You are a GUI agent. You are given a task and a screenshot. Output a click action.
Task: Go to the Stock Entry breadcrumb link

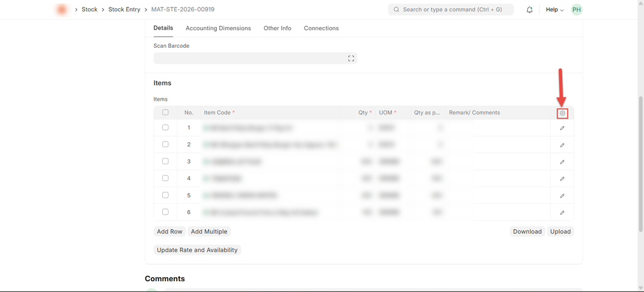click(125, 10)
